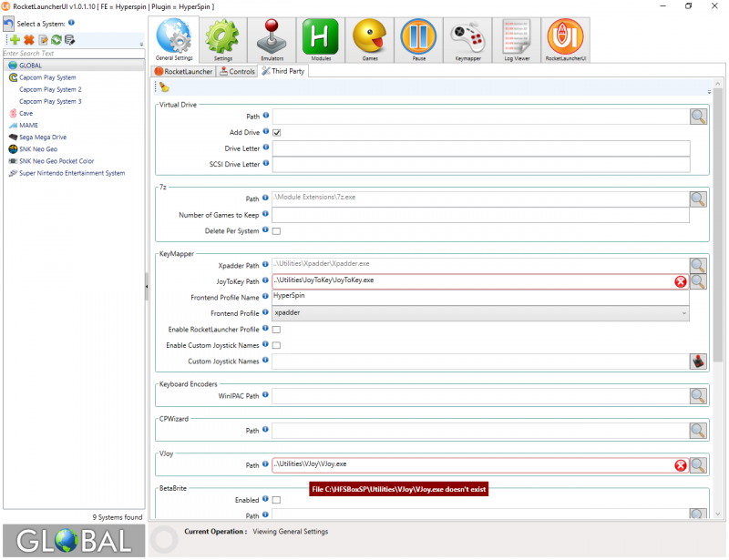Click red error icon in JoyToKey Path field
Image resolution: width=729 pixels, height=560 pixels.
coord(681,281)
